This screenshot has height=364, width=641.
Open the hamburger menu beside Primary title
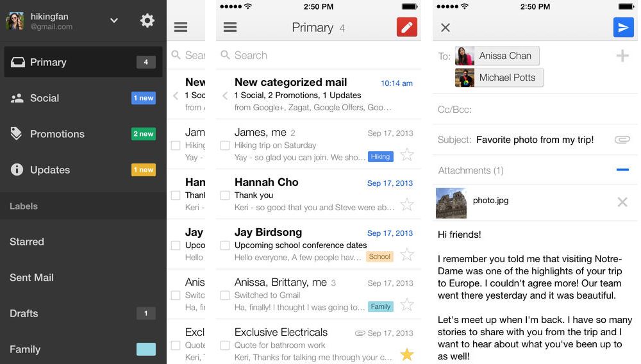pos(230,28)
